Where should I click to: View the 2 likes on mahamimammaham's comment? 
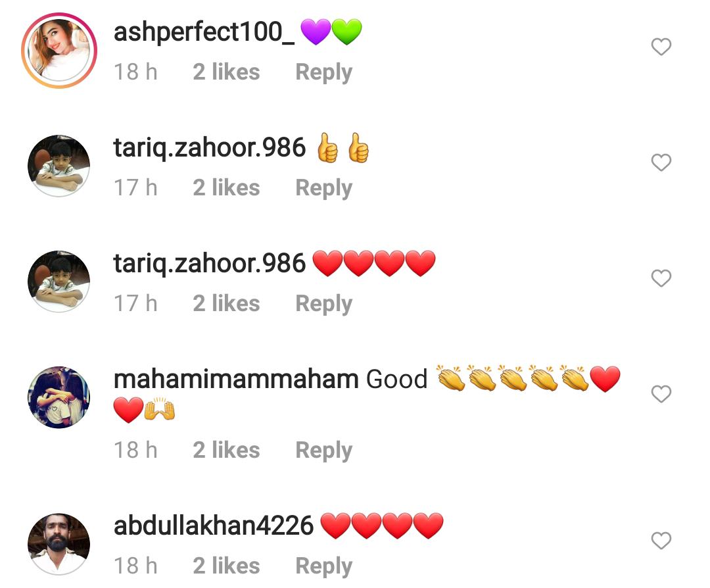[226, 450]
